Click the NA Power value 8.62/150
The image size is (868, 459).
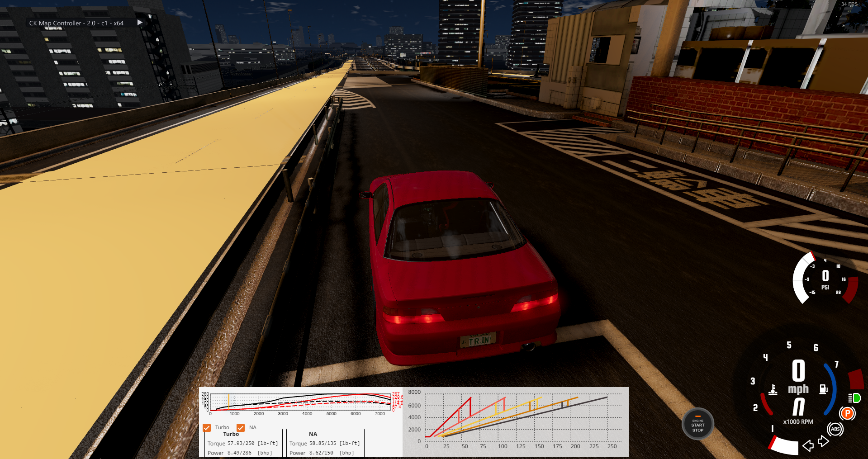[x=321, y=453]
